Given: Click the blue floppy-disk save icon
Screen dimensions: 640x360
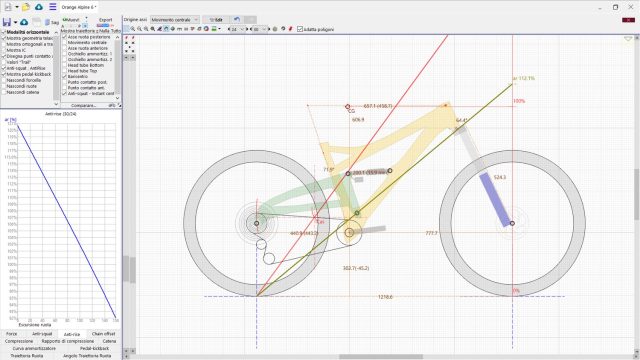Looking at the screenshot, I should click(7, 22).
